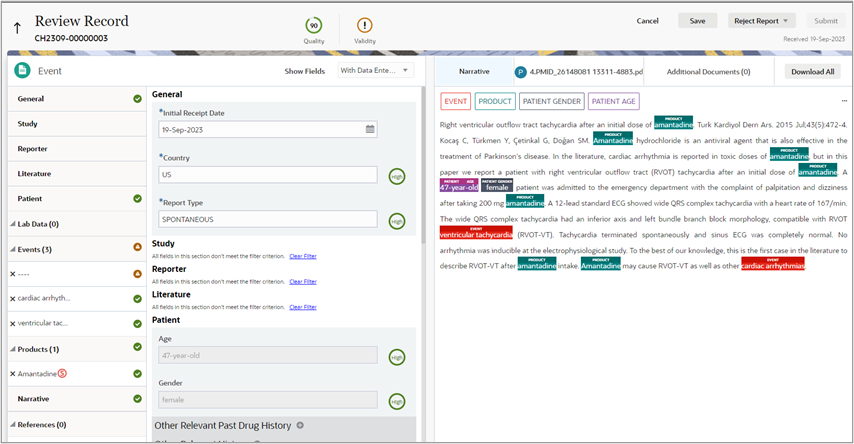Click the three-dots menu in the narrative panel
The image size is (854, 444).
843,101
